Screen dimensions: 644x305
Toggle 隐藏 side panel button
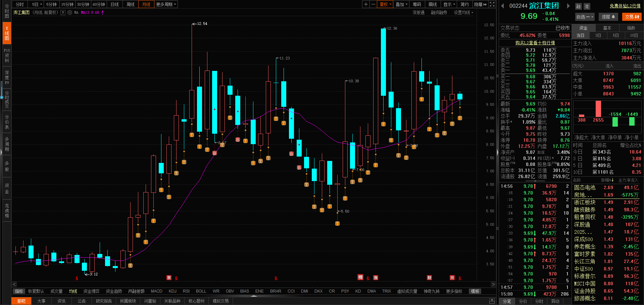(480, 4)
